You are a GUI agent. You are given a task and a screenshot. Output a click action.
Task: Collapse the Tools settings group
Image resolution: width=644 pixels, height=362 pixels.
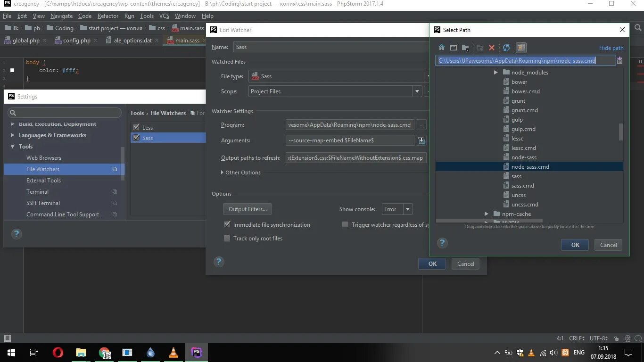click(13, 147)
